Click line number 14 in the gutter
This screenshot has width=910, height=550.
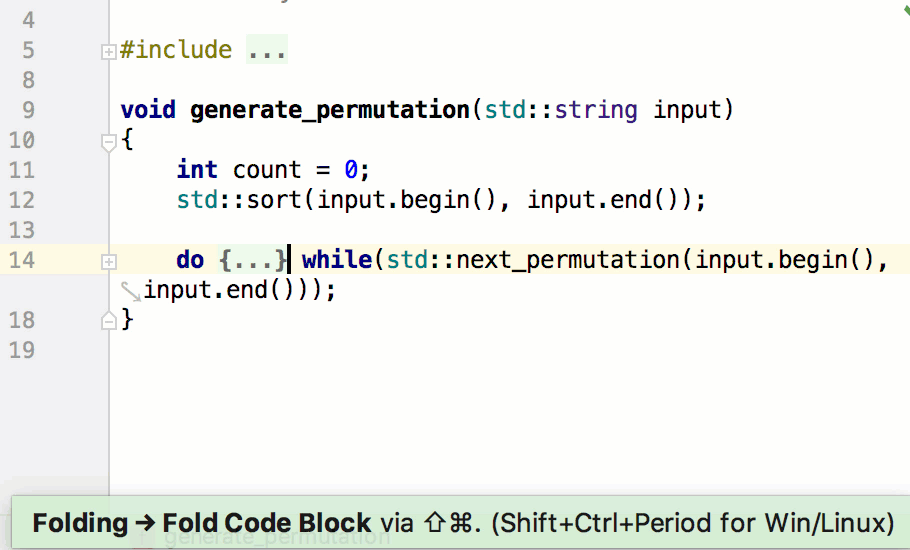(21, 260)
